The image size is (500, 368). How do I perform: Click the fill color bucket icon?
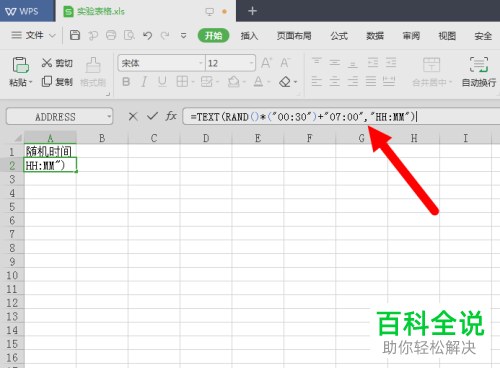(233, 81)
